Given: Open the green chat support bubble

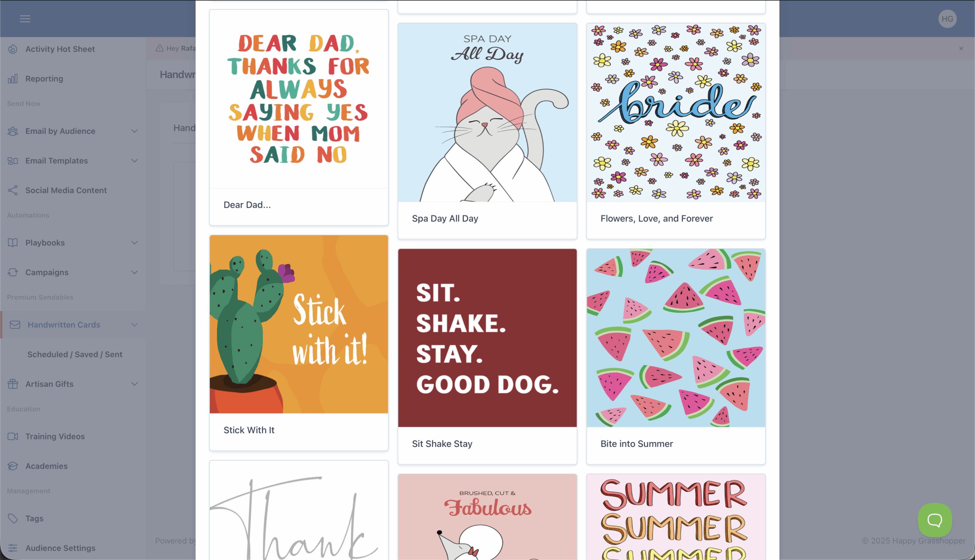Looking at the screenshot, I should pyautogui.click(x=935, y=520).
